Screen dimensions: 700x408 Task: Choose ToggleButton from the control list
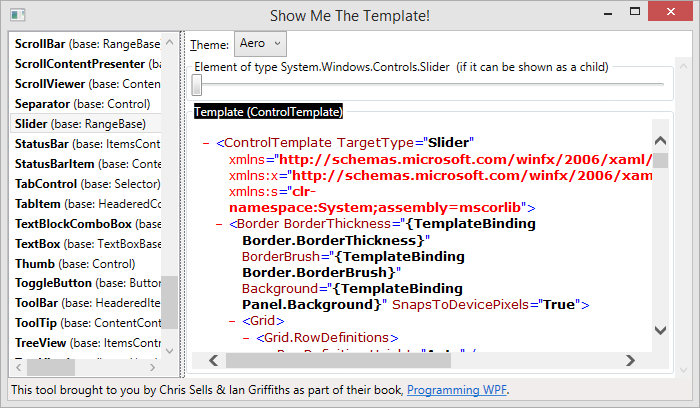tap(86, 284)
